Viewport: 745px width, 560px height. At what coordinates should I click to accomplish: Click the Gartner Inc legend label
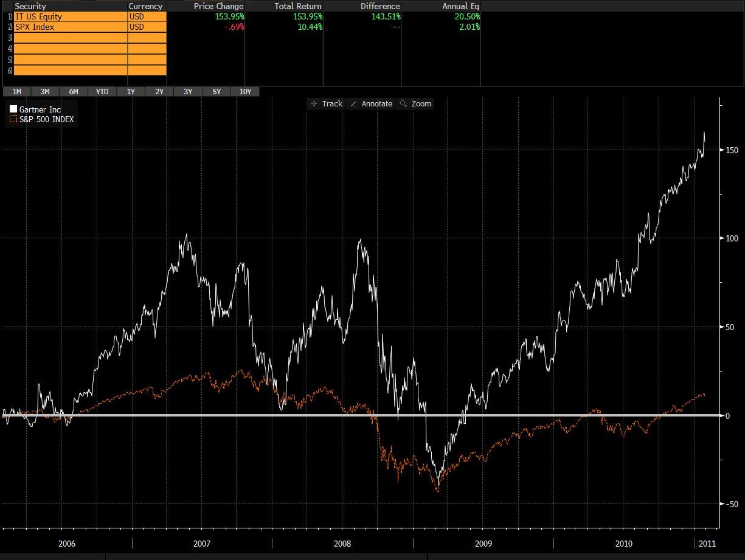click(40, 109)
